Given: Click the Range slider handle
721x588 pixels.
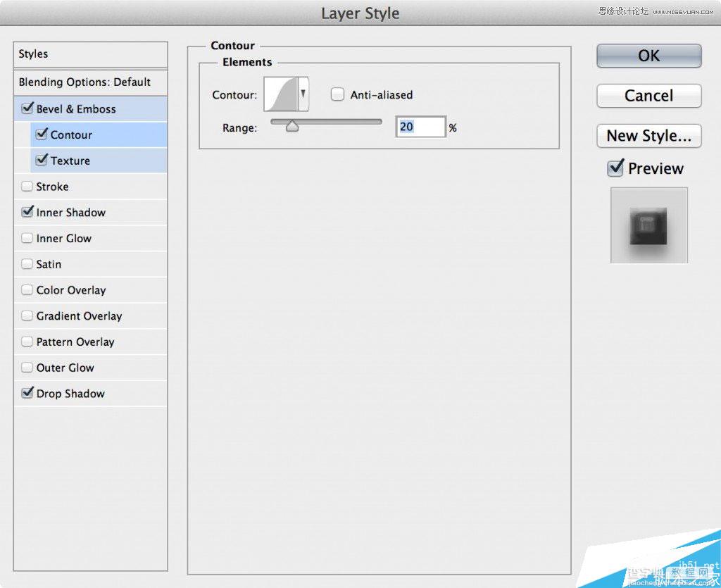Looking at the screenshot, I should coord(292,126).
